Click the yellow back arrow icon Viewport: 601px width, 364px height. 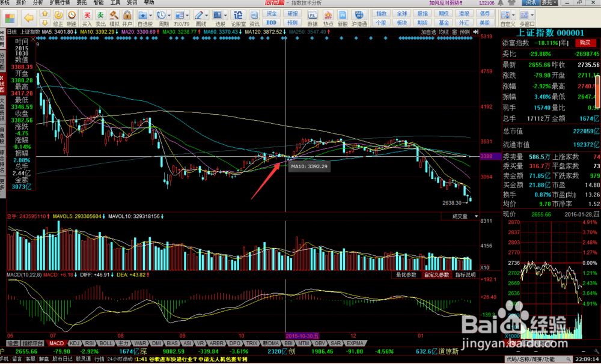pyautogui.click(x=29, y=17)
